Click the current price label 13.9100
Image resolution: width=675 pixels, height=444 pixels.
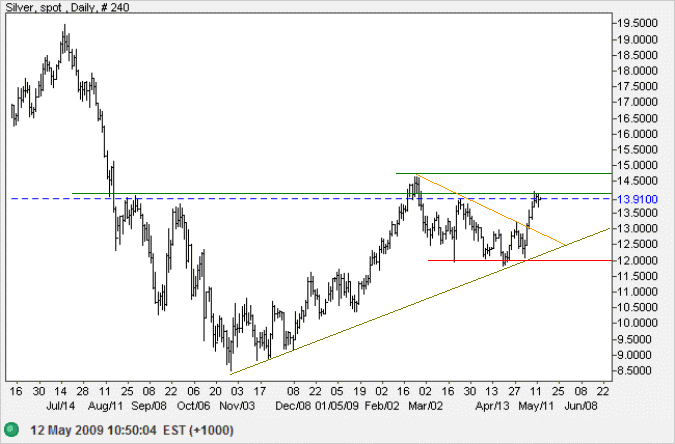(637, 199)
